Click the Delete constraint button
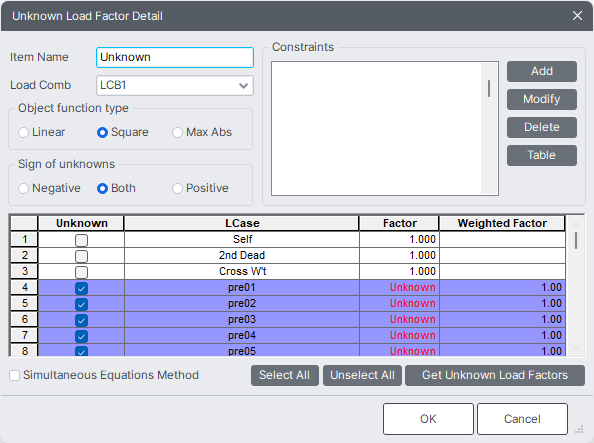The height and width of the screenshot is (443, 594). coord(542,127)
